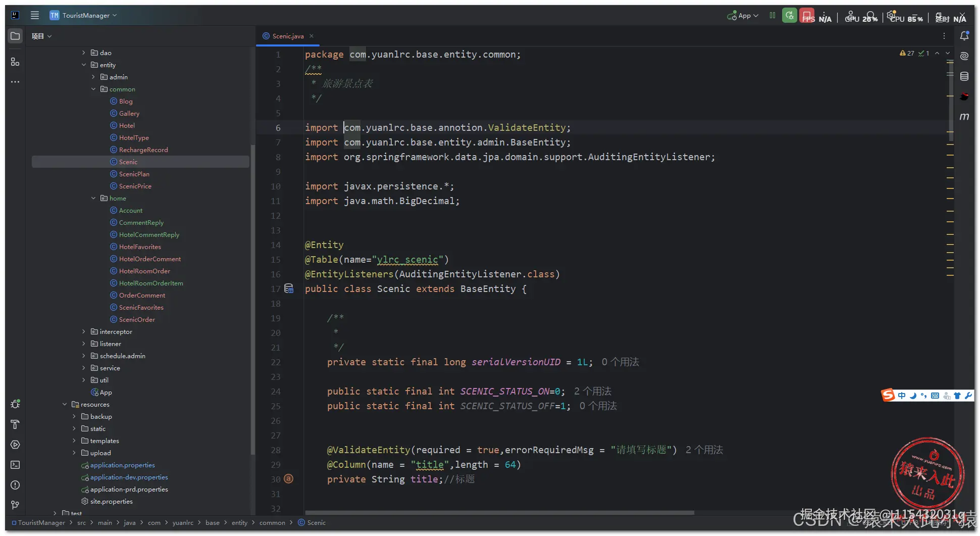Image resolution: width=980 pixels, height=536 pixels.
Task: Click the Scenic breadcrumb
Action: [312, 523]
